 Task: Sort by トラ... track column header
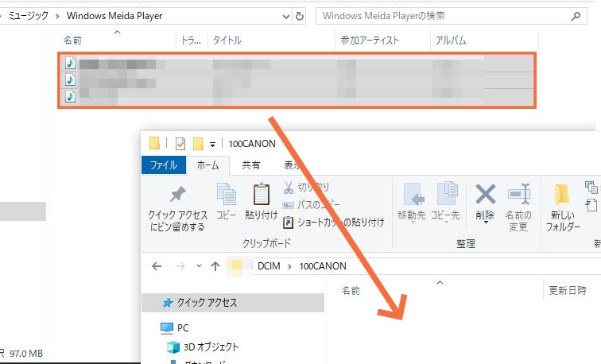click(191, 41)
